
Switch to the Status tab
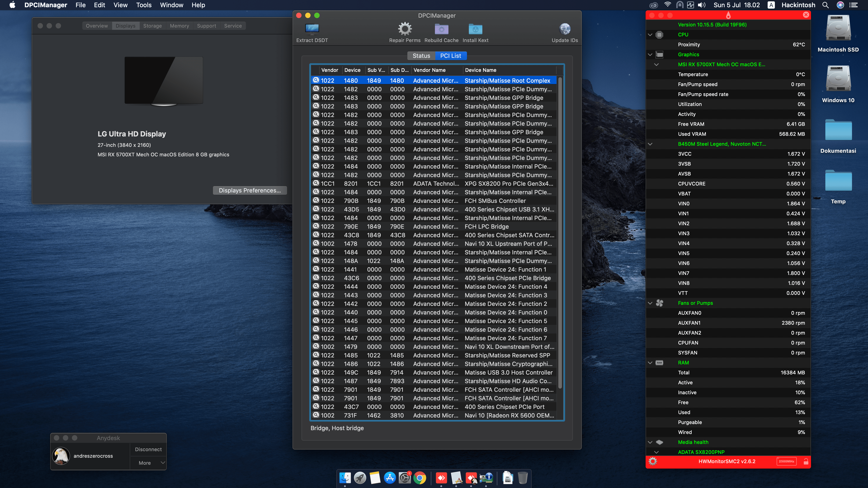[x=421, y=56]
